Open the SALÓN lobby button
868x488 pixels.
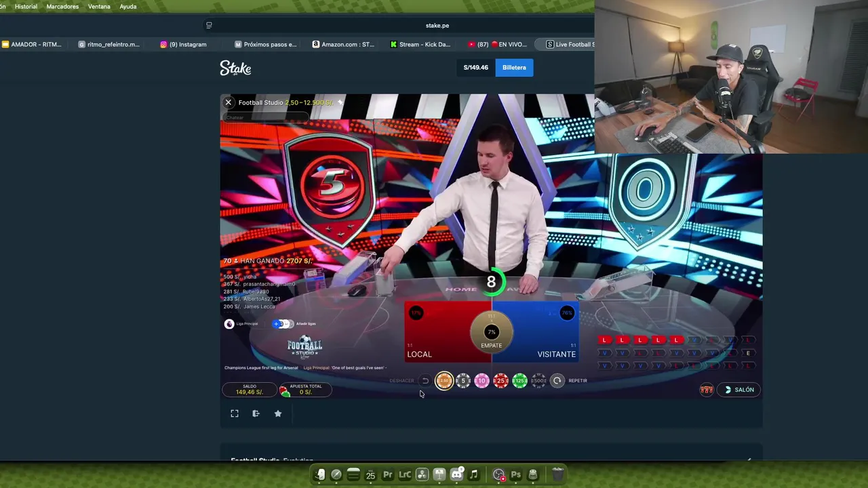[x=738, y=390]
